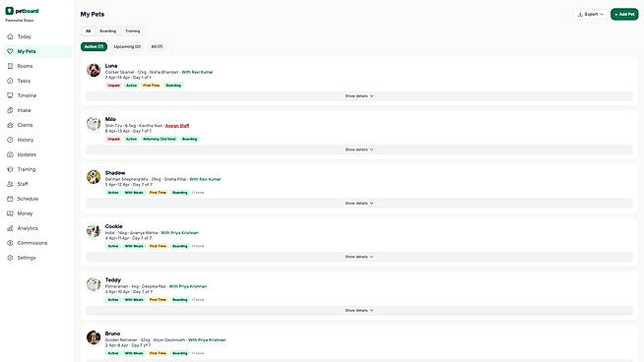Screen dimensions: 644x362
Task: Open the Export dropdown
Action: 591,15
